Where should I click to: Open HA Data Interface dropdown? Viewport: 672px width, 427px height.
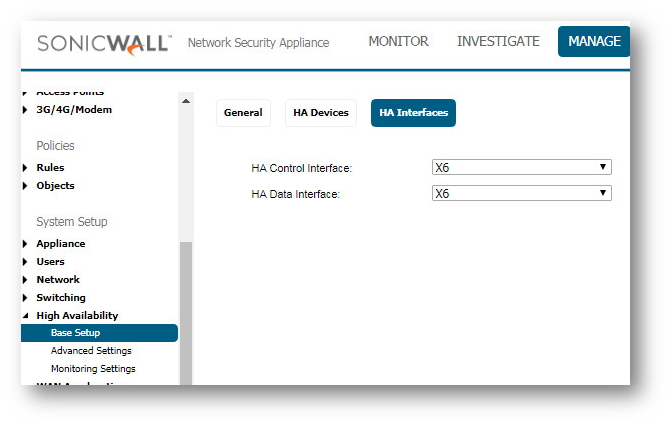pos(521,194)
